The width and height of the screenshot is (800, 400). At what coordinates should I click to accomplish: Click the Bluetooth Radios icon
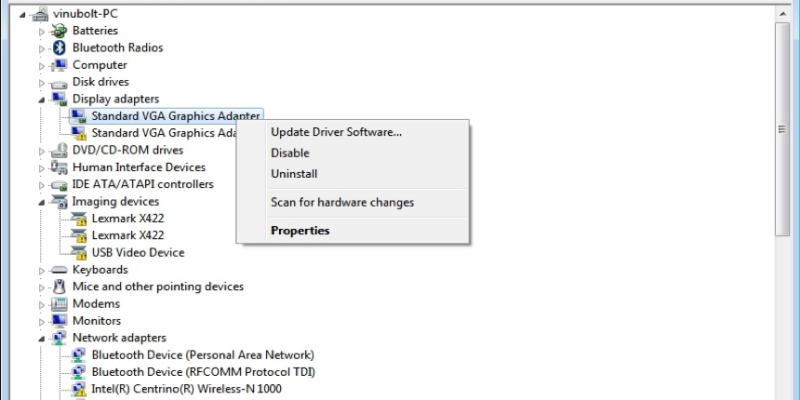click(x=59, y=48)
